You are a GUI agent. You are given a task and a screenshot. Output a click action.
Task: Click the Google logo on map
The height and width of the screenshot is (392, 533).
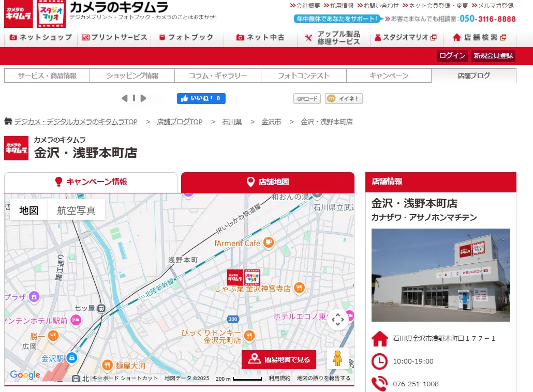[25, 375]
